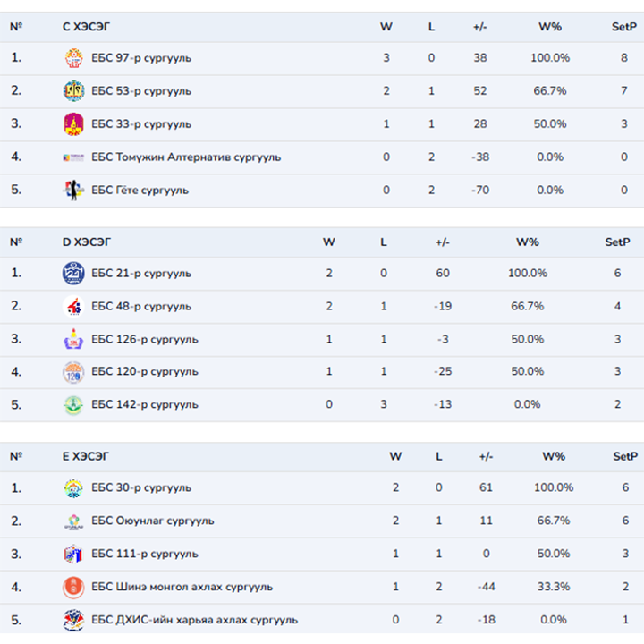Open ЕБС Оюунлаг сургууль team page
Screen dimensions: 644x644
pos(153,521)
